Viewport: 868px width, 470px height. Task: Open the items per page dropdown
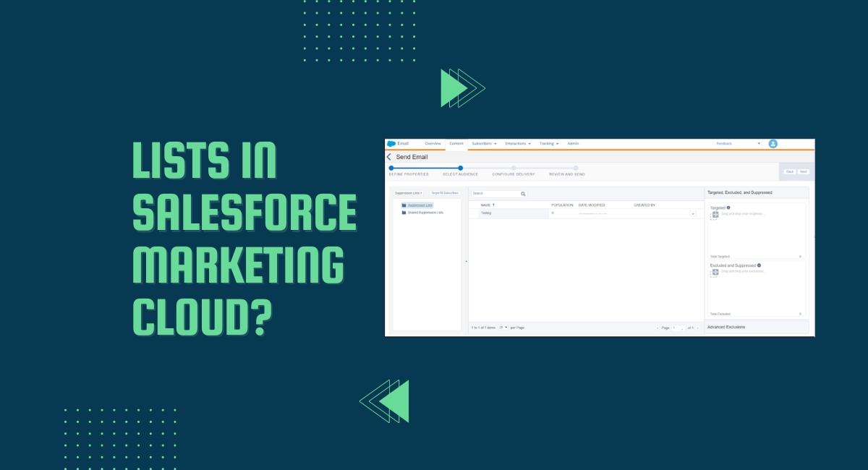[x=503, y=328]
